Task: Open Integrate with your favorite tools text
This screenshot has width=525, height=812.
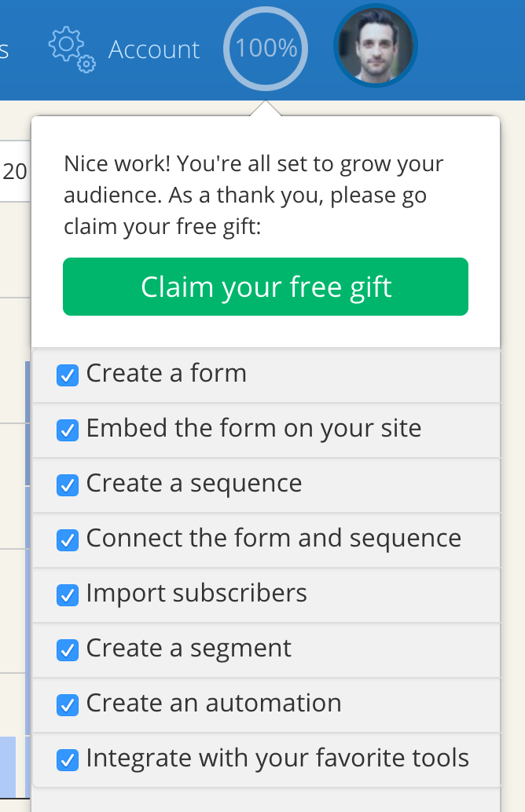Action: click(277, 758)
